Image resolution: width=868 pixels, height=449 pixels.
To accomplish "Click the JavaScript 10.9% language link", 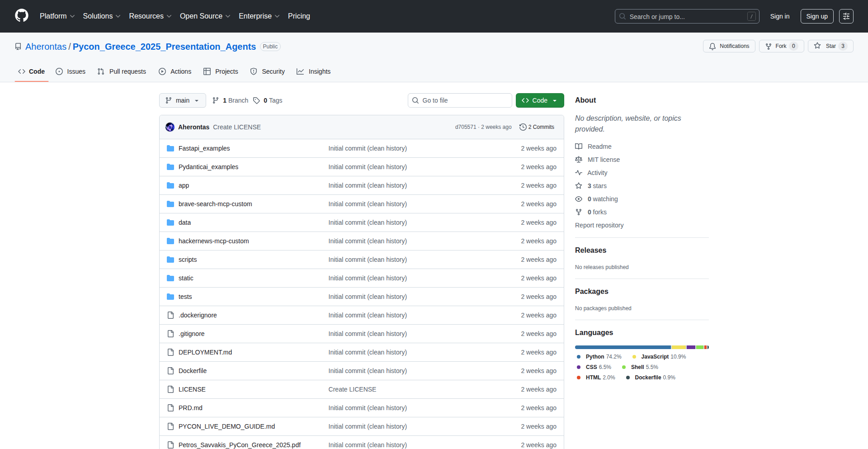I will coord(659,357).
